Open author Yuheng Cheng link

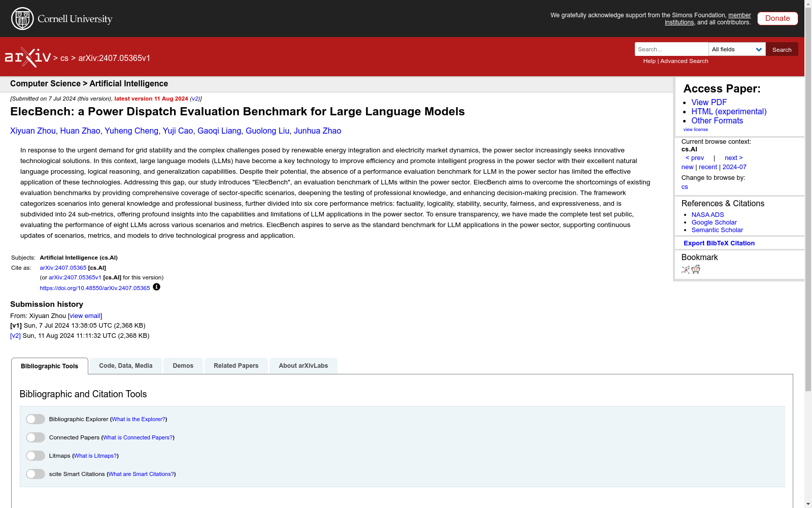pyautogui.click(x=131, y=131)
